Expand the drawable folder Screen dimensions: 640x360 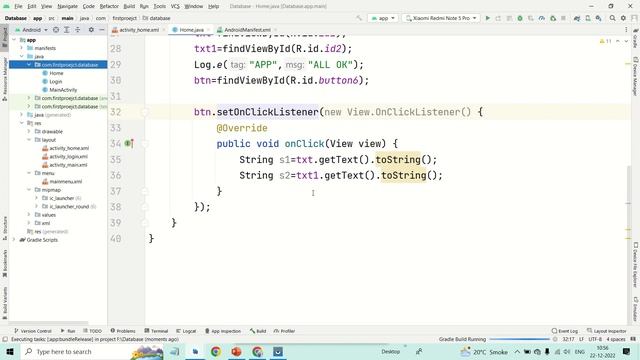click(29, 131)
